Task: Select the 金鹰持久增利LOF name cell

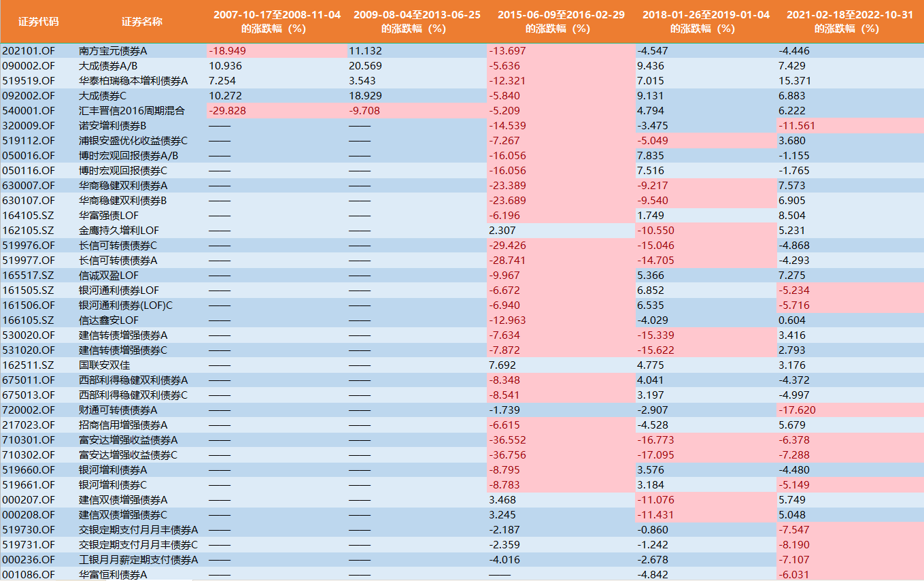Action: 119,231
